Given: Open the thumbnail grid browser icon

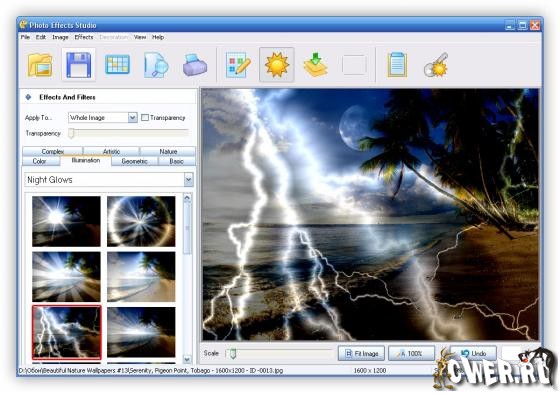Looking at the screenshot, I should tap(117, 65).
